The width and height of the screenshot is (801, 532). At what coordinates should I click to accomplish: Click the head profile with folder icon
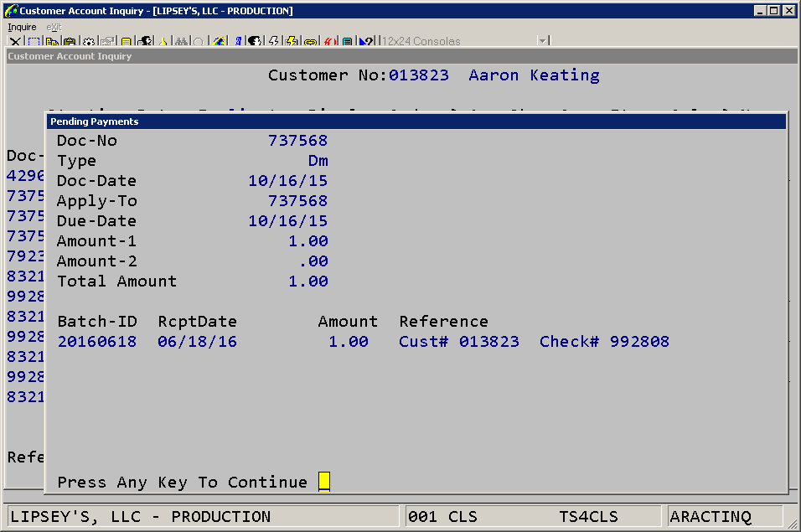tap(146, 41)
